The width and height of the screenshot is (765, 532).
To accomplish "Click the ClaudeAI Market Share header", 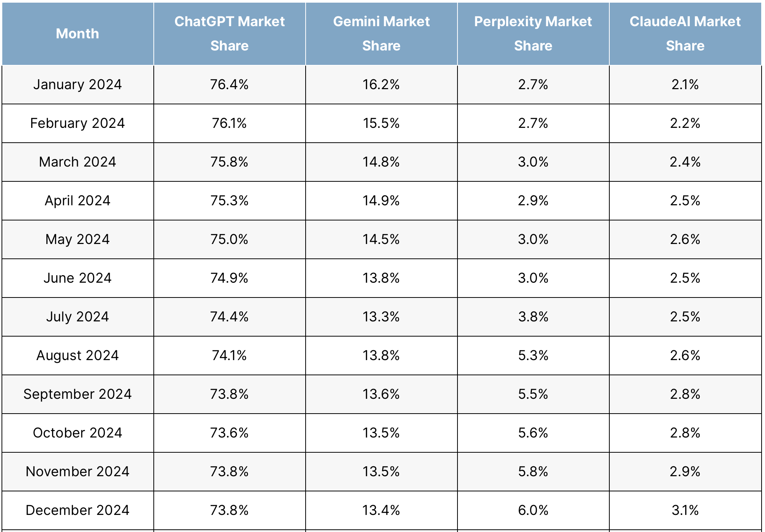I will (685, 34).
